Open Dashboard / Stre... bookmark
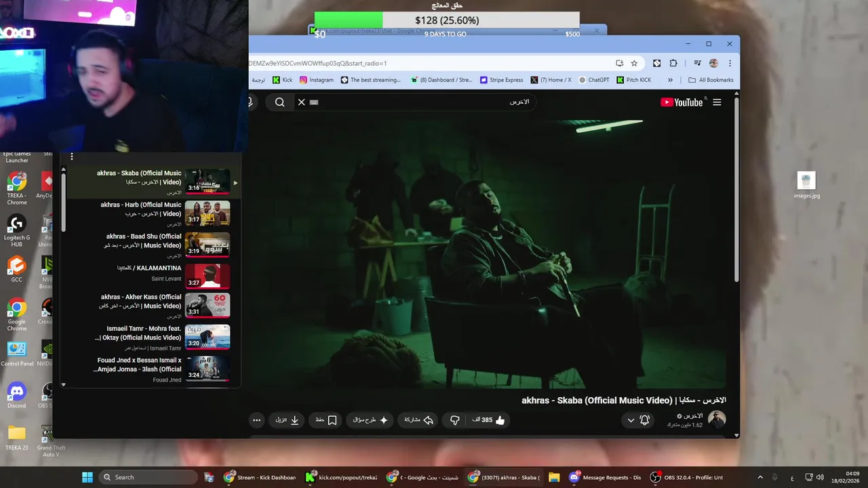868x488 pixels. pos(441,80)
